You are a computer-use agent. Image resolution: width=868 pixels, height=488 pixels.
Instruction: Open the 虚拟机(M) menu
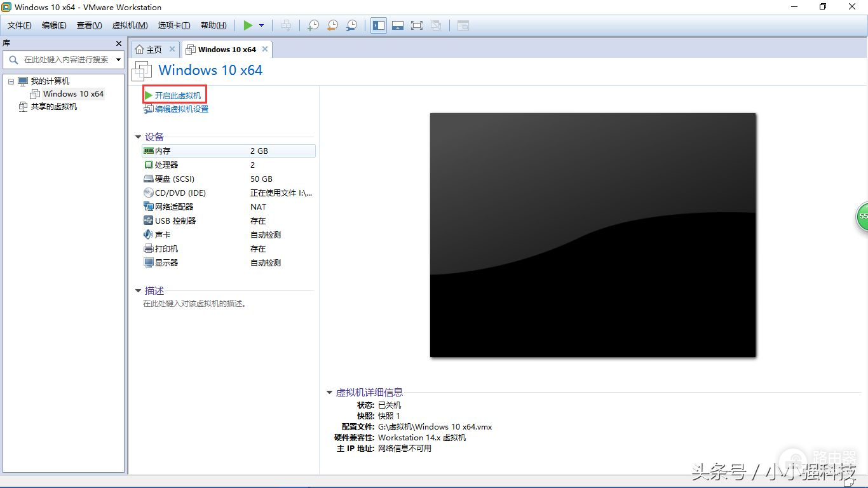pos(130,25)
